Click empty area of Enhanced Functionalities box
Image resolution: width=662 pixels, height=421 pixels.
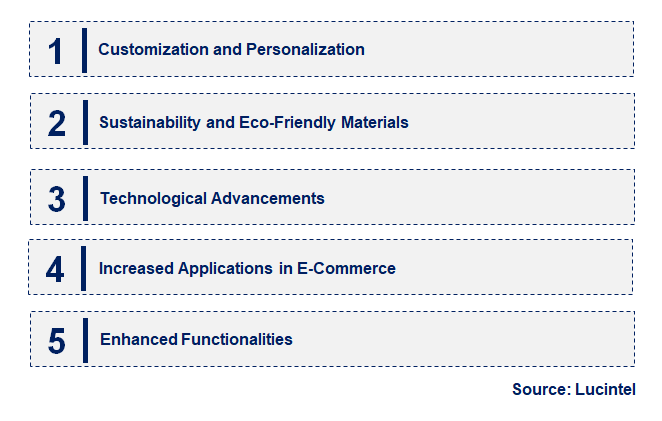(464, 339)
